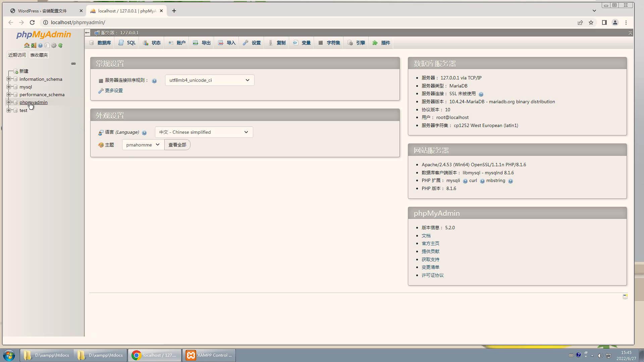Open XAMPP Control Panel from taskbar
This screenshot has height=362, width=644.
point(209,355)
